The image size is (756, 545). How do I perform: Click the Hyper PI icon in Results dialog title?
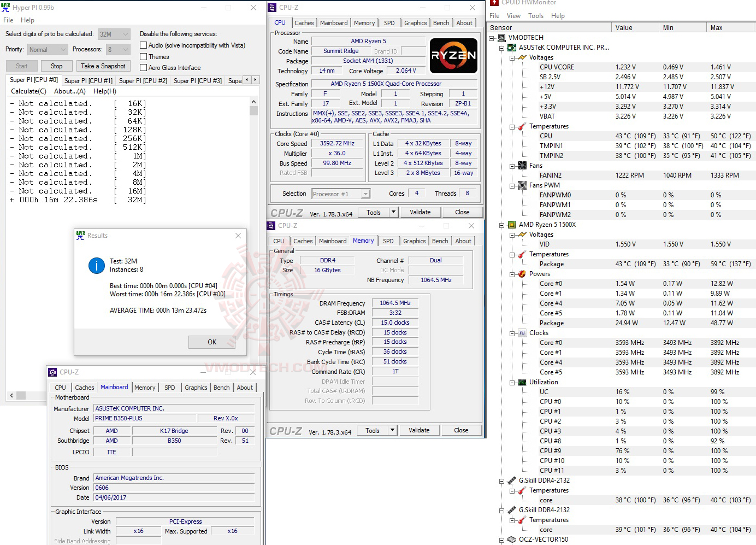80,235
